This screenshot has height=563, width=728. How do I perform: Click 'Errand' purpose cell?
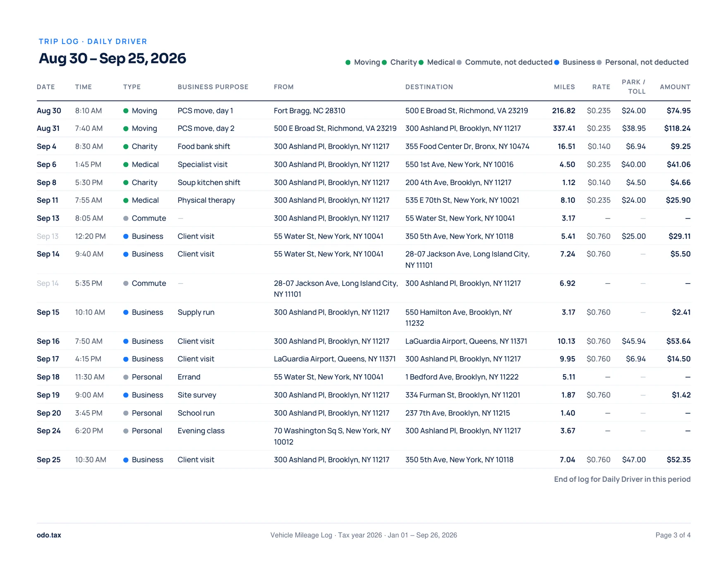click(x=189, y=377)
